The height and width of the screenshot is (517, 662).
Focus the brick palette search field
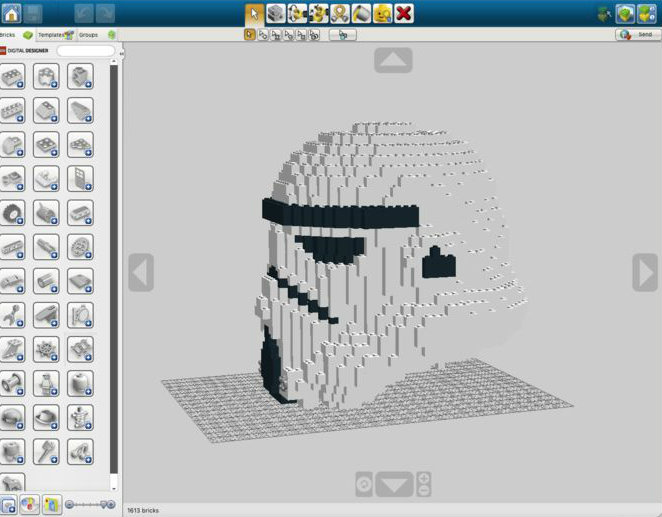86,51
